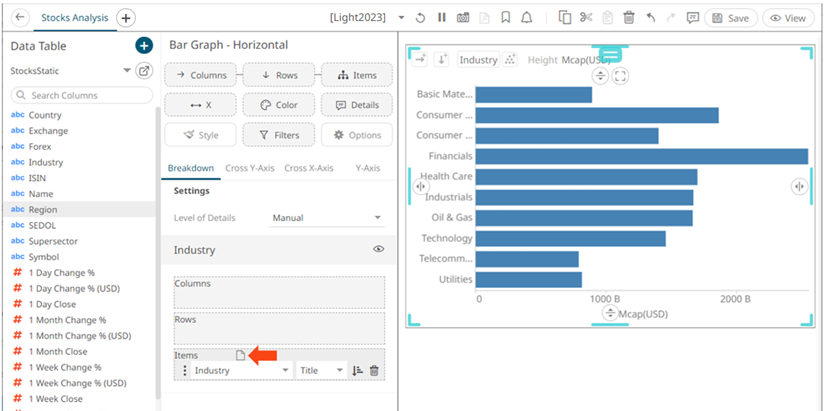Click the undo arrow icon
Image resolution: width=825 pixels, height=411 pixels.
tap(650, 17)
